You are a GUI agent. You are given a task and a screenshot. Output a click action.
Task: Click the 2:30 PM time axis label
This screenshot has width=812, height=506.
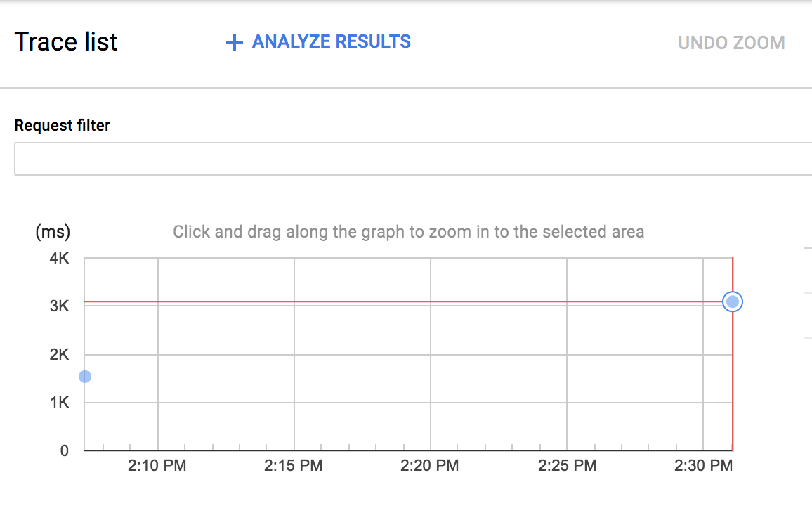[703, 466]
